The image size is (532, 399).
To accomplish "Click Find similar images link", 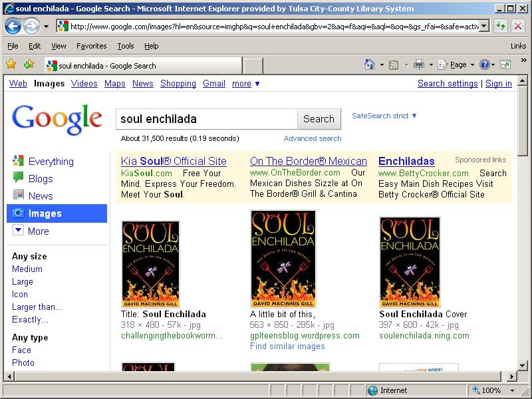I will tap(287, 346).
